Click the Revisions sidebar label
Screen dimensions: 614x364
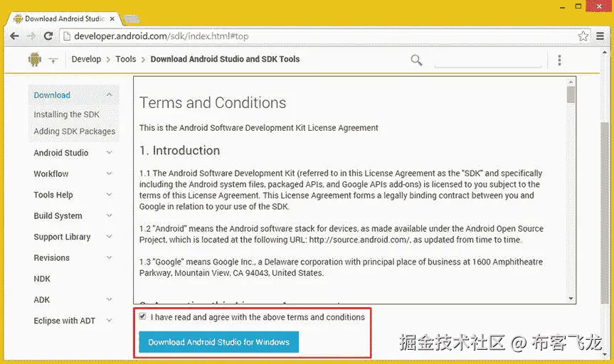coord(52,258)
